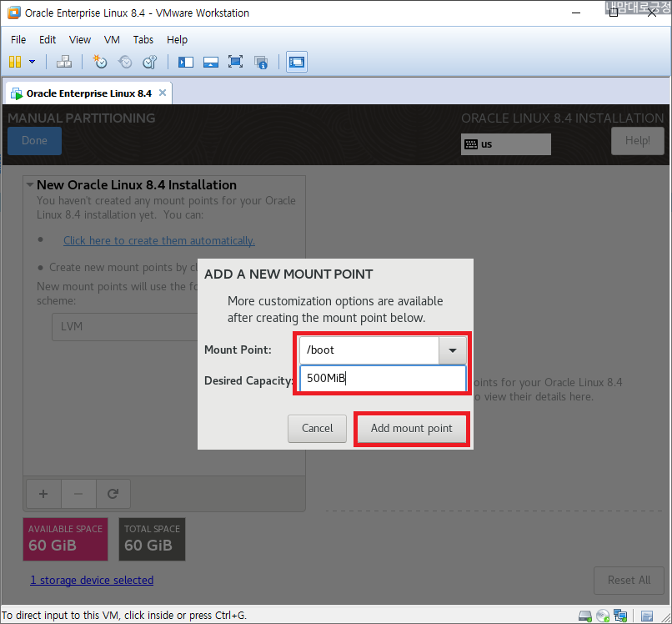Screen dimensions: 672x624
Task: Collapse New Oracle Linux 8.4 Installation section
Action: [x=30, y=185]
